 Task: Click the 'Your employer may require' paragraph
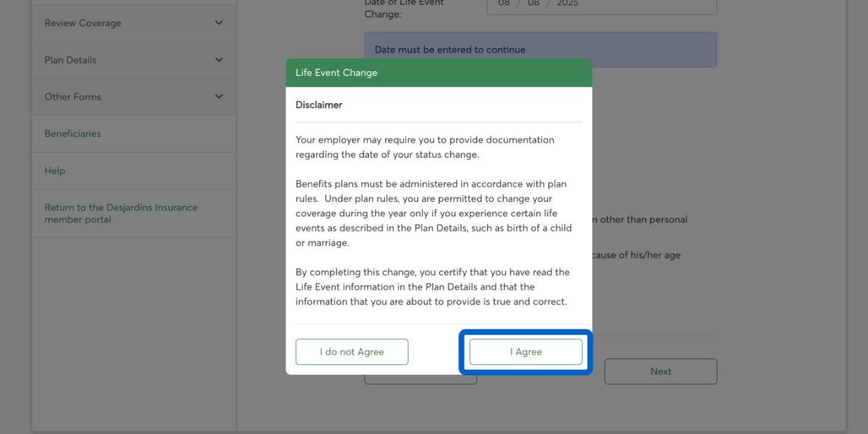pyautogui.click(x=425, y=147)
